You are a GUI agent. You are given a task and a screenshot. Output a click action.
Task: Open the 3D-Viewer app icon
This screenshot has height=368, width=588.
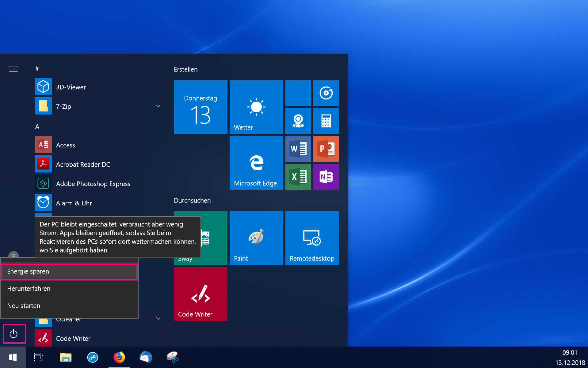click(43, 87)
